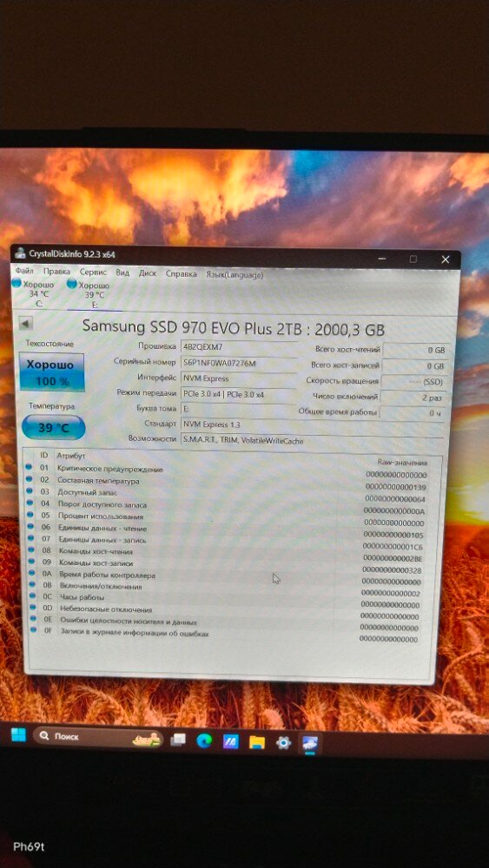Open the Файл menu
This screenshot has height=868, width=489.
pyautogui.click(x=23, y=272)
